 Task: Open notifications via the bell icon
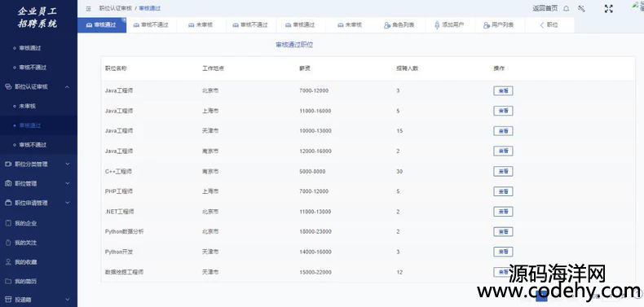[x=567, y=9]
